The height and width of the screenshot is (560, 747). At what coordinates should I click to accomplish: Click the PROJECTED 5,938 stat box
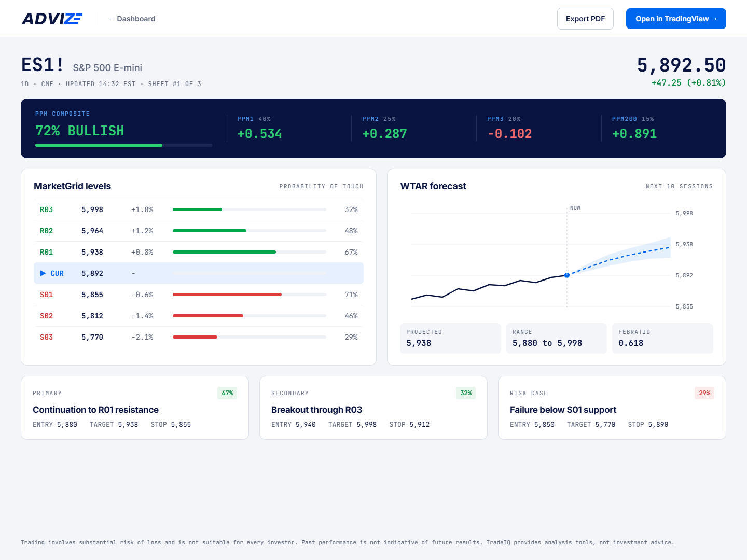pyautogui.click(x=450, y=338)
